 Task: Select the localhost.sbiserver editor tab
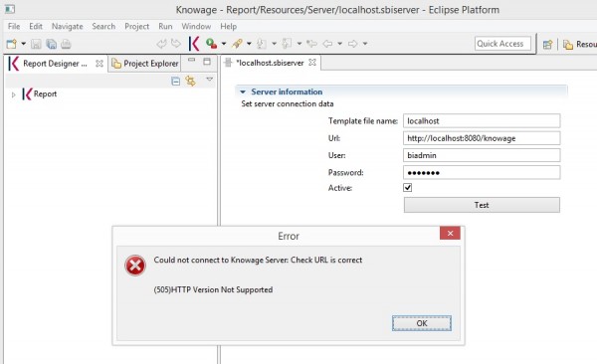point(270,63)
